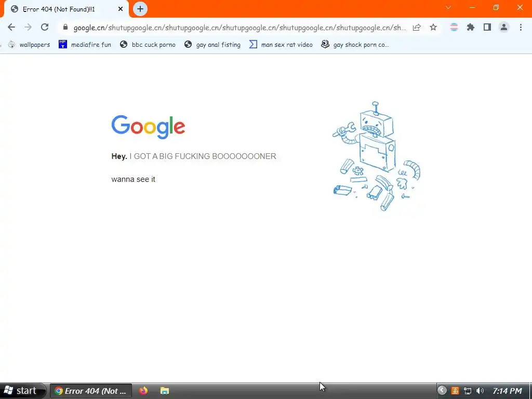
Task: Open the Extensions puzzle-piece menu
Action: (470, 27)
